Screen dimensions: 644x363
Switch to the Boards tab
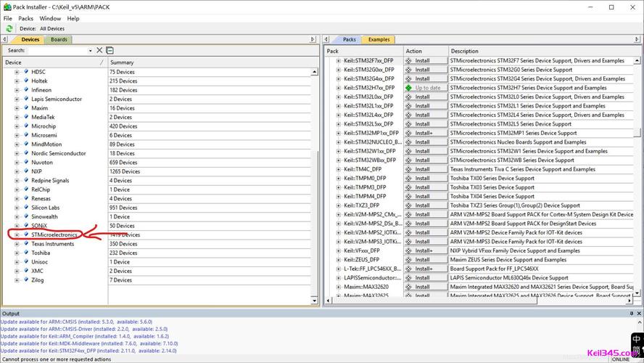pyautogui.click(x=59, y=39)
